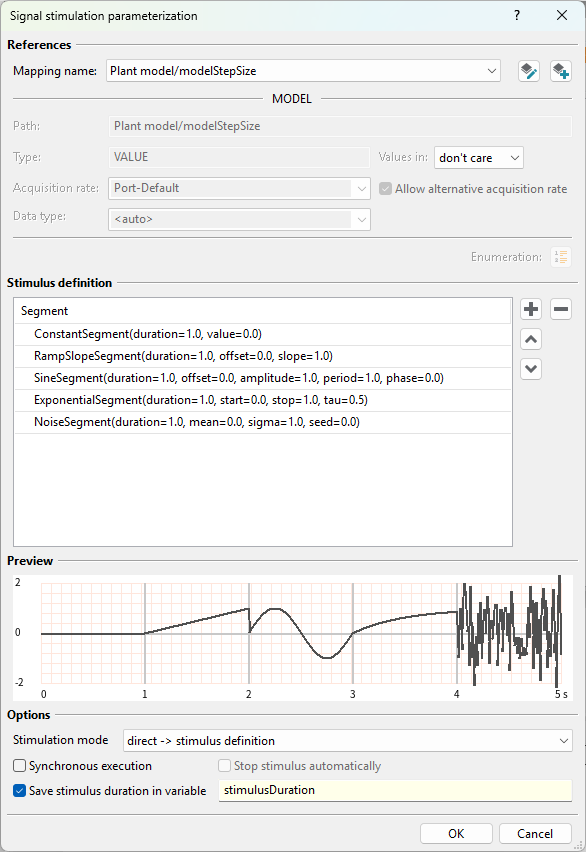586x852 pixels.
Task: Click the Path text field
Action: pyautogui.click(x=340, y=126)
